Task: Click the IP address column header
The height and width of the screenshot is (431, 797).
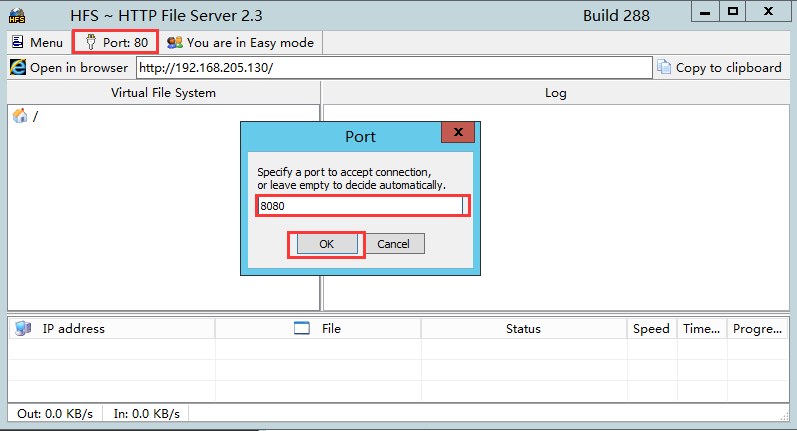Action: click(x=112, y=329)
